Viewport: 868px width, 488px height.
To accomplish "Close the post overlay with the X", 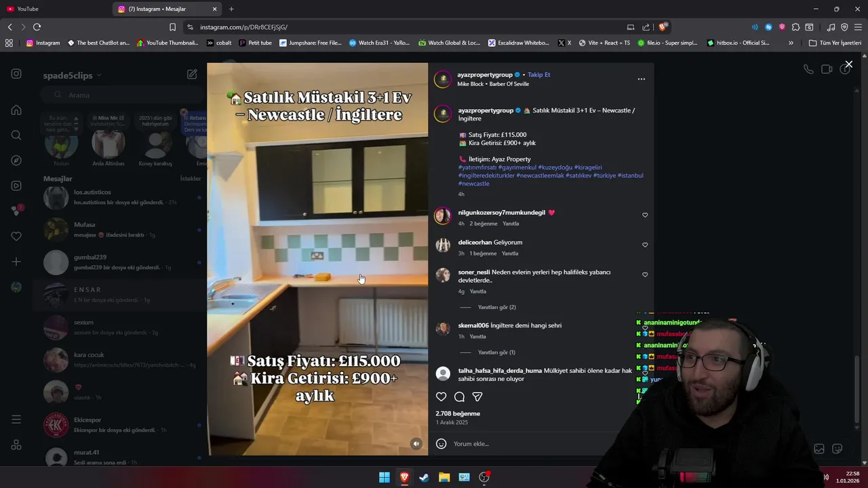I will pyautogui.click(x=848, y=64).
